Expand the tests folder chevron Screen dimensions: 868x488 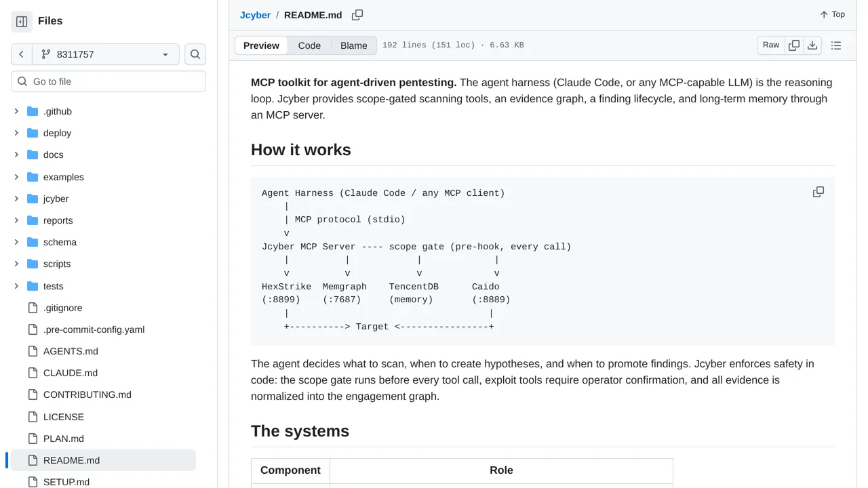point(16,286)
